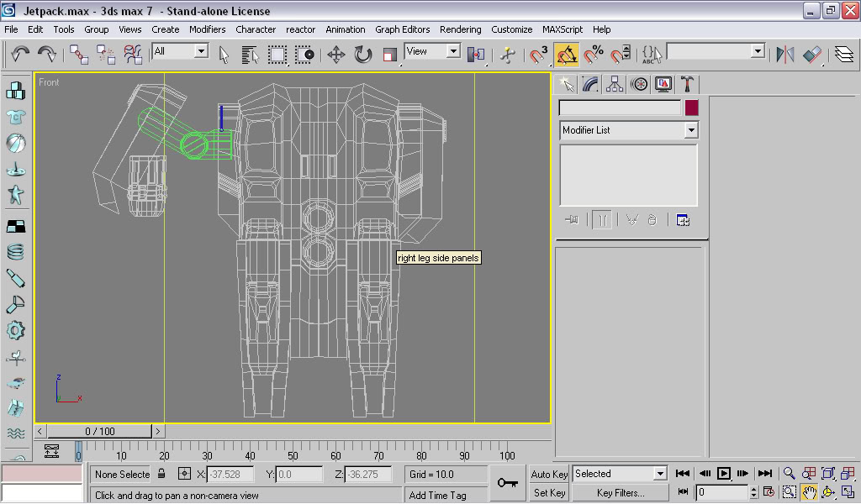Toggle Pin Stack button
861x504 pixels.
click(572, 220)
